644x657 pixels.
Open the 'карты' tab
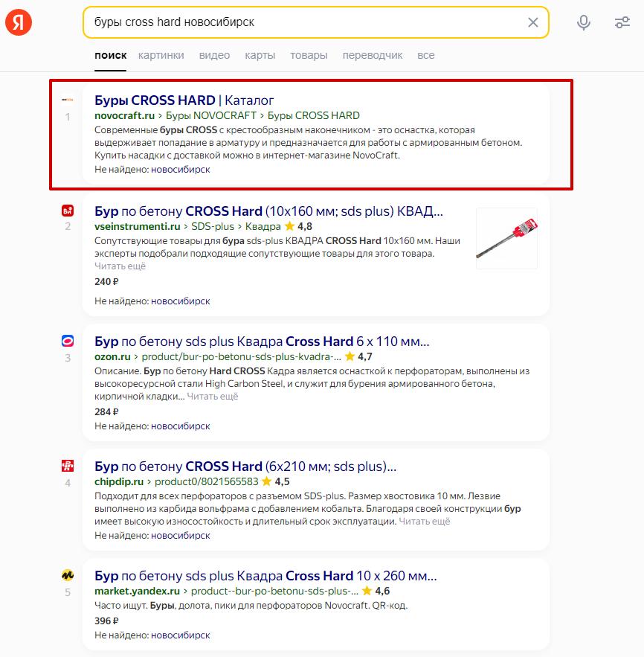tap(260, 55)
